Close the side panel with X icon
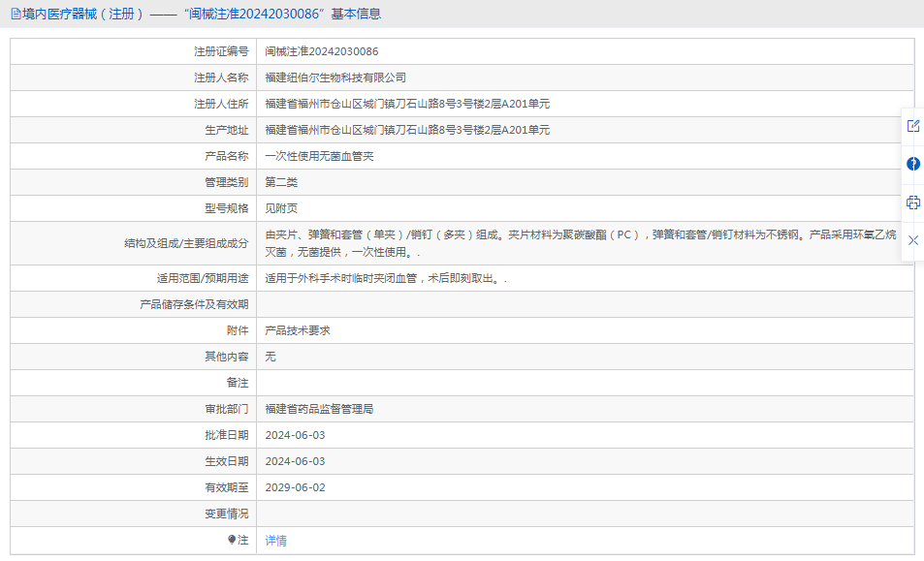924x561 pixels. pos(912,240)
